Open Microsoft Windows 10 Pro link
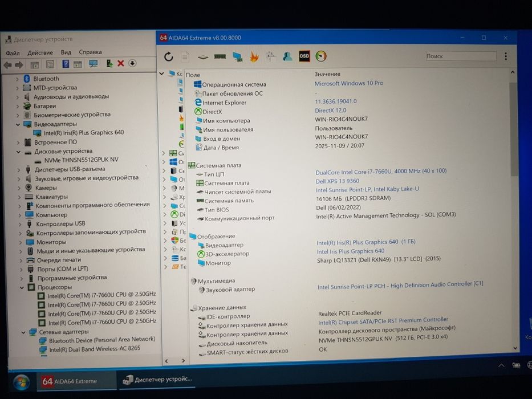 point(349,83)
